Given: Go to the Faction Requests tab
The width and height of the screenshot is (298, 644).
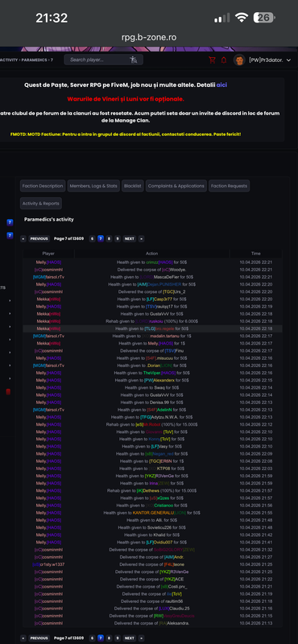Looking at the screenshot, I should pos(229,186).
